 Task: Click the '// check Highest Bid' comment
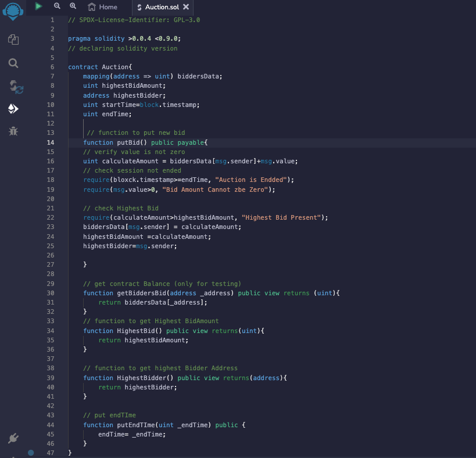point(121,208)
